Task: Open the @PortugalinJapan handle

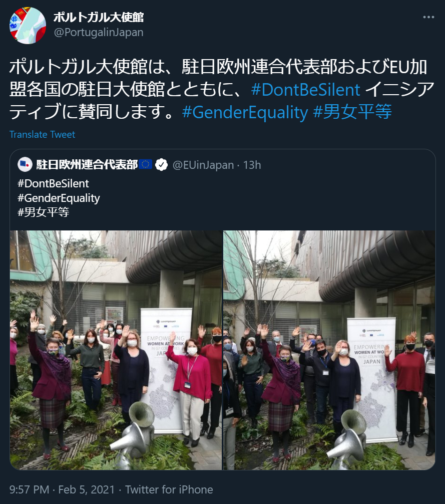Action: click(99, 33)
